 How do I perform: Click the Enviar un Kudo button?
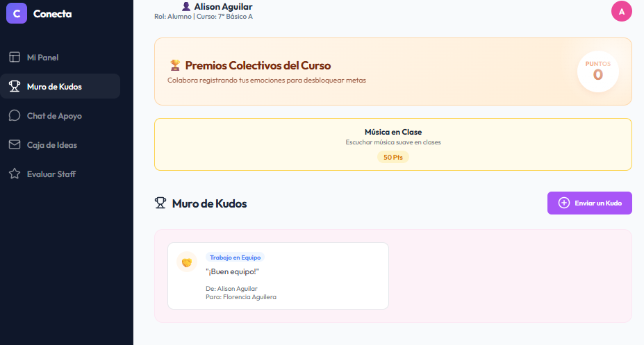[x=589, y=203]
